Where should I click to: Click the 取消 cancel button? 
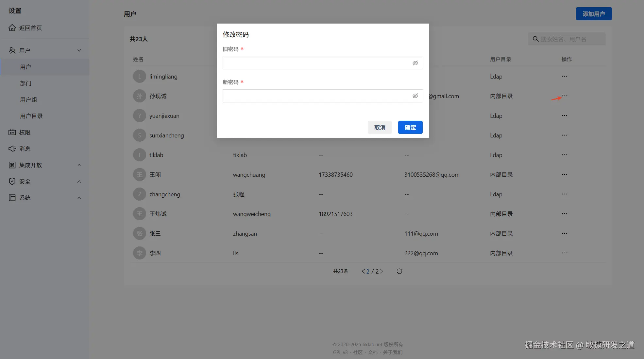click(x=380, y=127)
